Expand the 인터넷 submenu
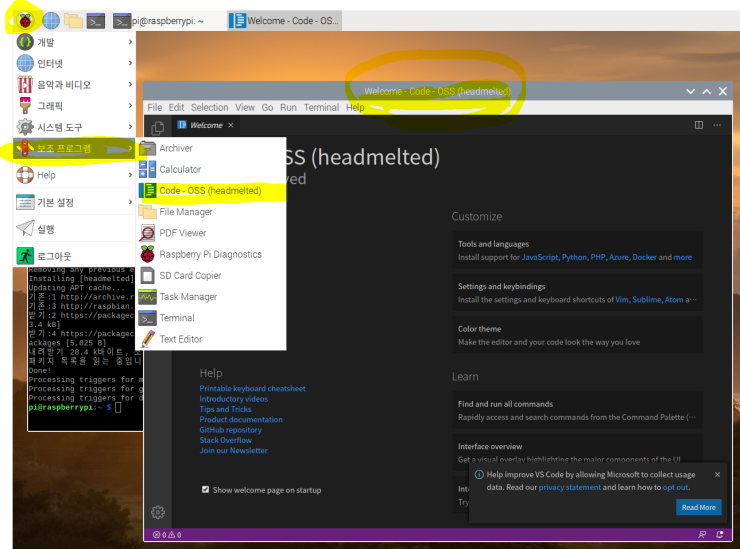The width and height of the screenshot is (740, 549). coord(75,63)
